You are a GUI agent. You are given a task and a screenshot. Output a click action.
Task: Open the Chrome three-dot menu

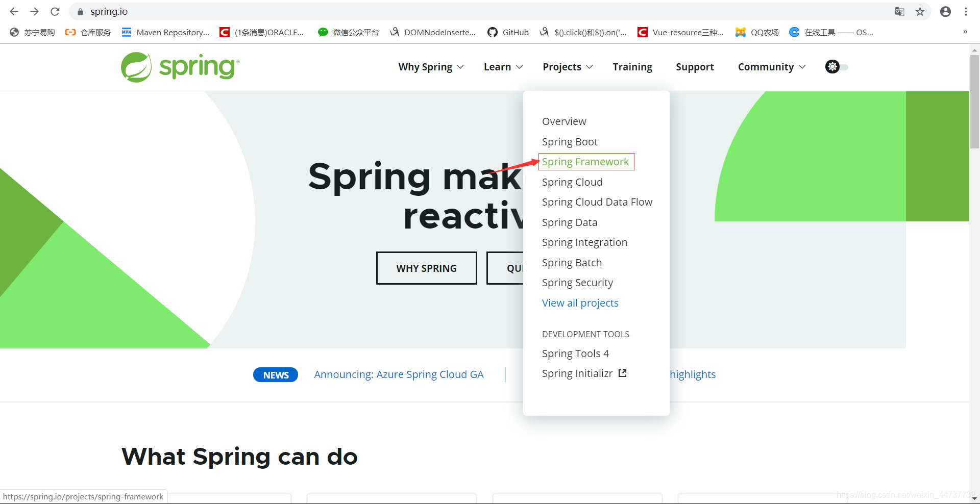tap(966, 12)
